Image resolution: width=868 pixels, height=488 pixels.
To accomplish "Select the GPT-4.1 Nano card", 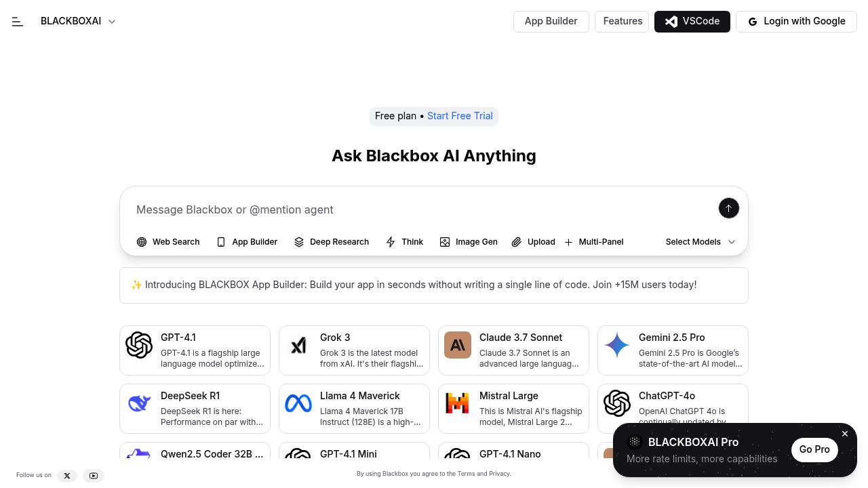I will point(513,451).
